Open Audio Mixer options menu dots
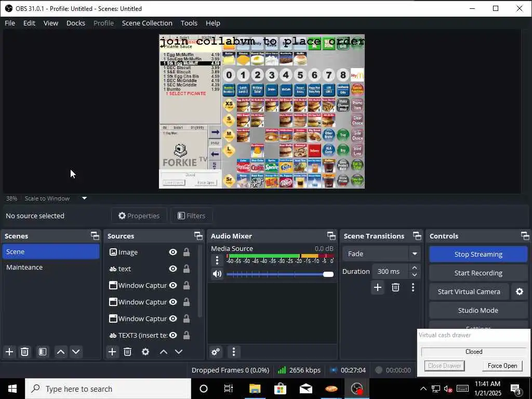This screenshot has height=399, width=532. (x=234, y=352)
